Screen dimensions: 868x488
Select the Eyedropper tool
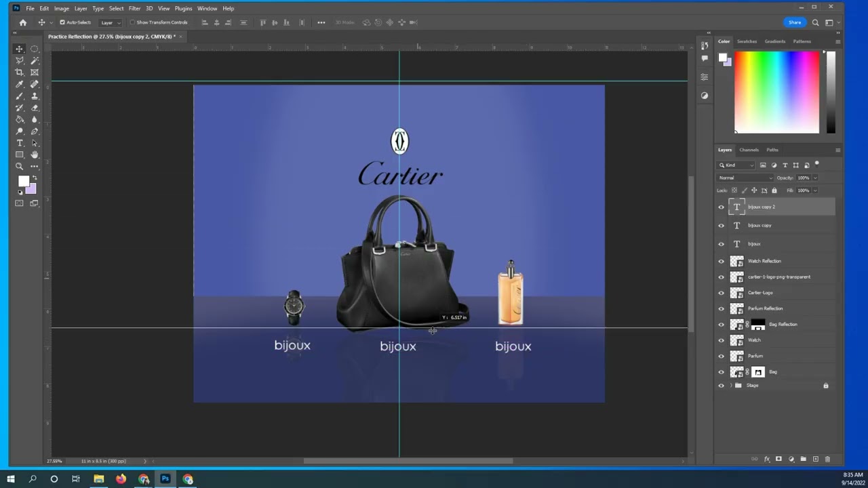19,84
